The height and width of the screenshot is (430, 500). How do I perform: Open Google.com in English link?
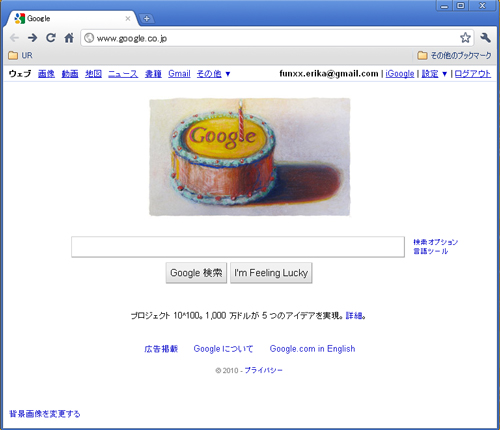click(x=312, y=349)
